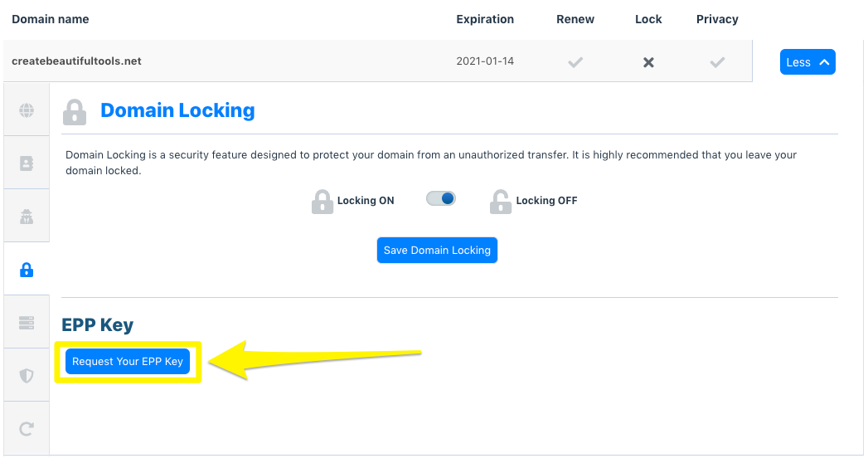868x463 pixels.
Task: Click the closed padlock beside Locking ON
Action: tap(322, 202)
